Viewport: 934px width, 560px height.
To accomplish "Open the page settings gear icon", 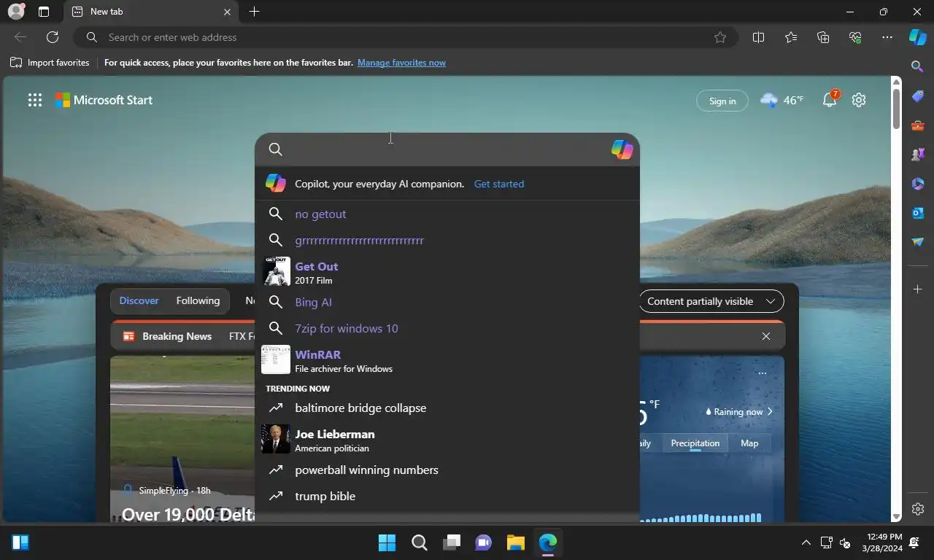I will (859, 100).
